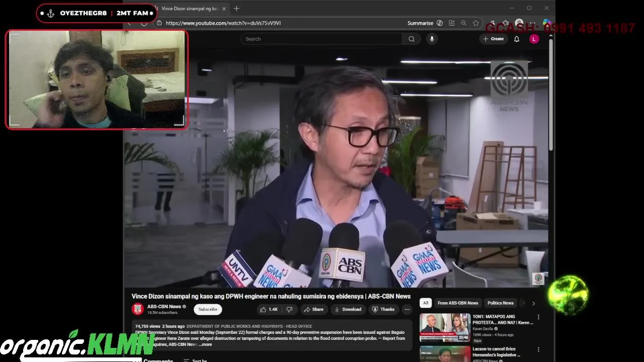Open the Sort by comments dropdown
This screenshot has height=362, width=644.
(195, 360)
